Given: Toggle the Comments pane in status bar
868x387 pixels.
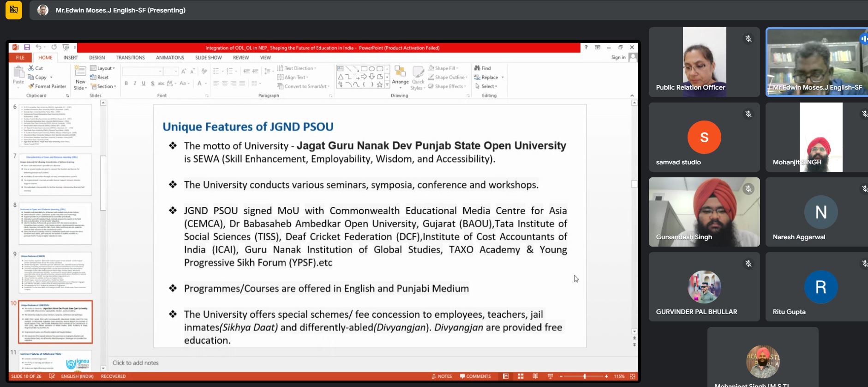Looking at the screenshot, I should pos(475,376).
